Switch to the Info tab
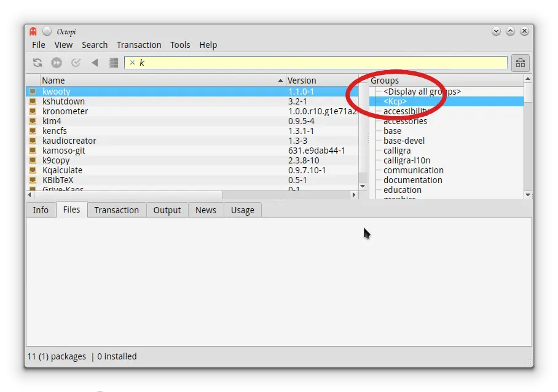Viewport: 558px width, 392px height. click(x=41, y=210)
